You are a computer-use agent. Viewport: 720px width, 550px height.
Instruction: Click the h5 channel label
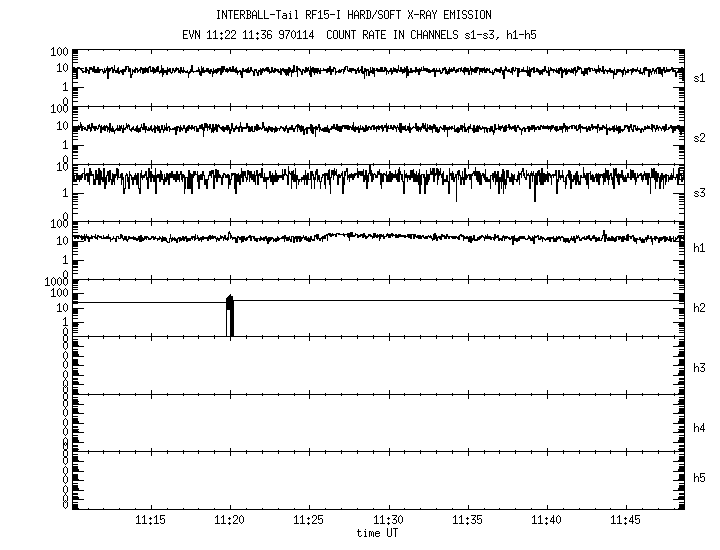point(699,479)
